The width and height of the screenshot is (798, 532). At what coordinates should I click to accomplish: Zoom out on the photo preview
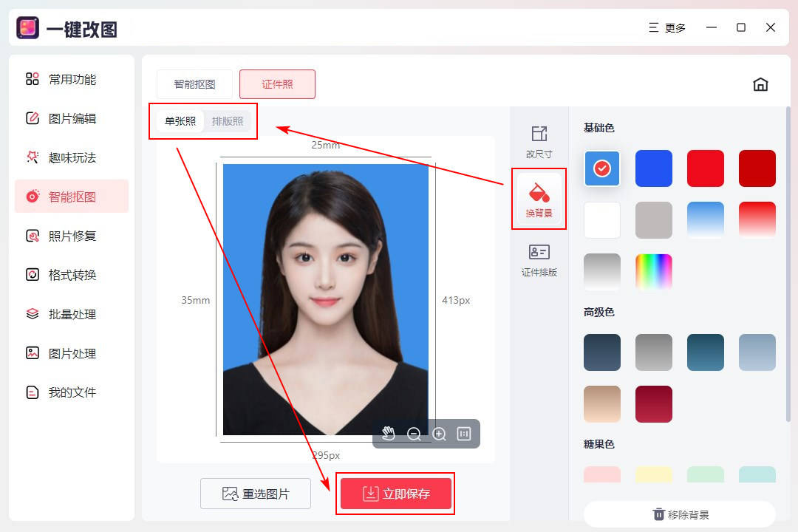coord(415,434)
